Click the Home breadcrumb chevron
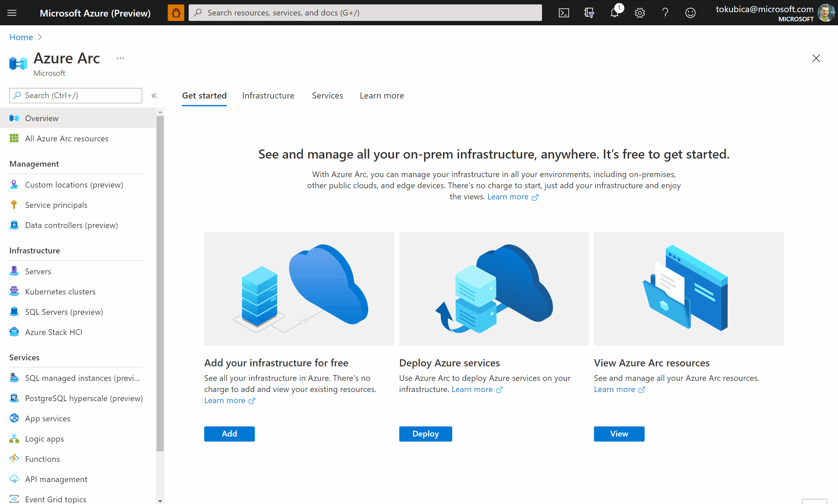 (x=40, y=37)
